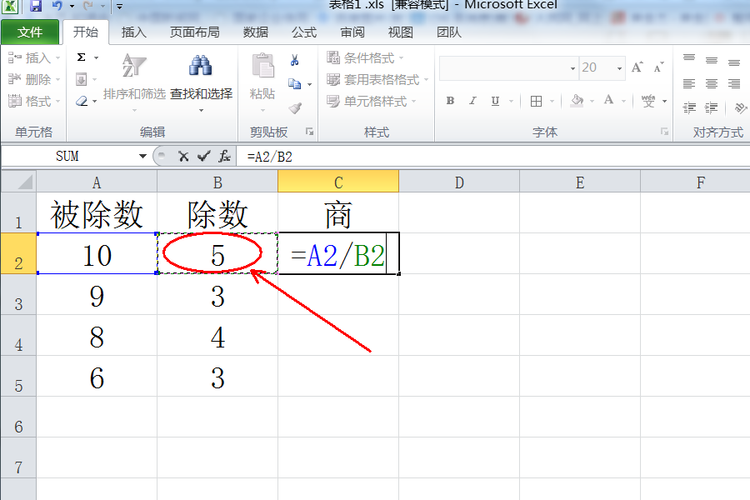Select column A header

point(97,182)
